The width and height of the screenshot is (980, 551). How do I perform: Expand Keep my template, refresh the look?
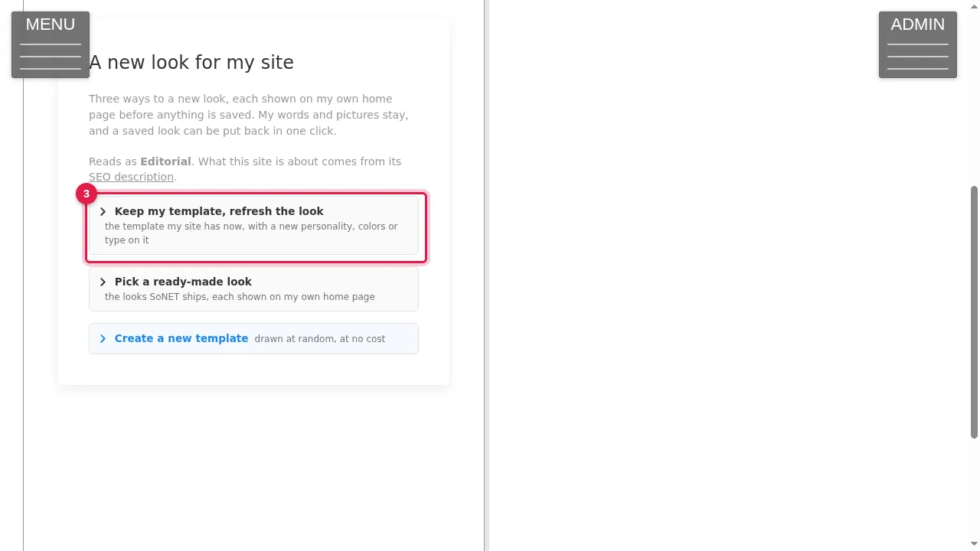click(x=253, y=225)
